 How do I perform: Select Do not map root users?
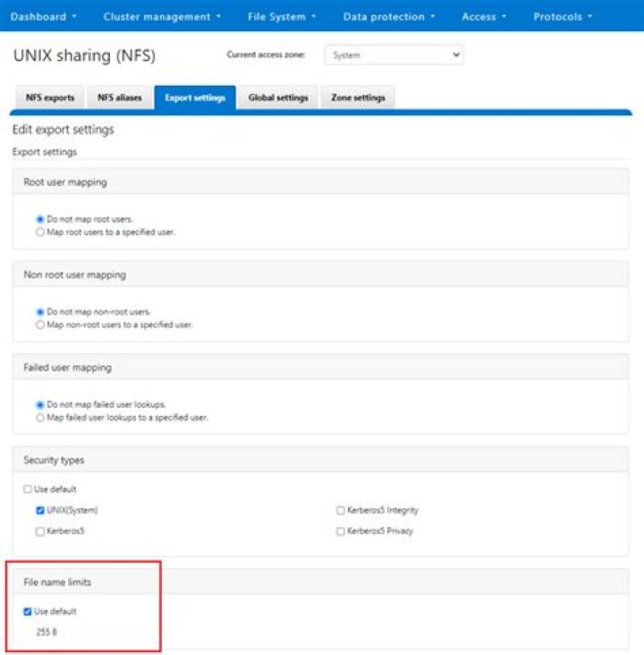40,219
